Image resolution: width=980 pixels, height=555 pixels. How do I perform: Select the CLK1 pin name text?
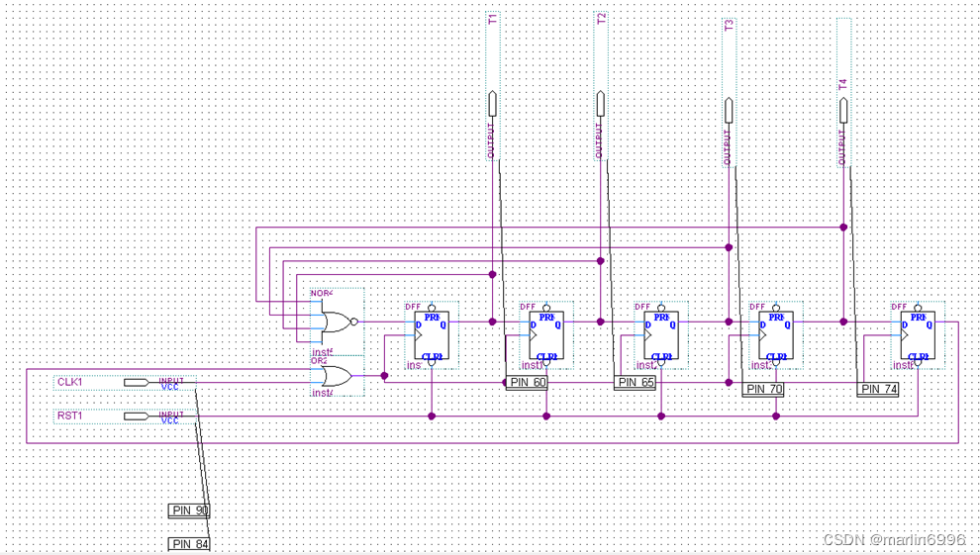point(70,382)
